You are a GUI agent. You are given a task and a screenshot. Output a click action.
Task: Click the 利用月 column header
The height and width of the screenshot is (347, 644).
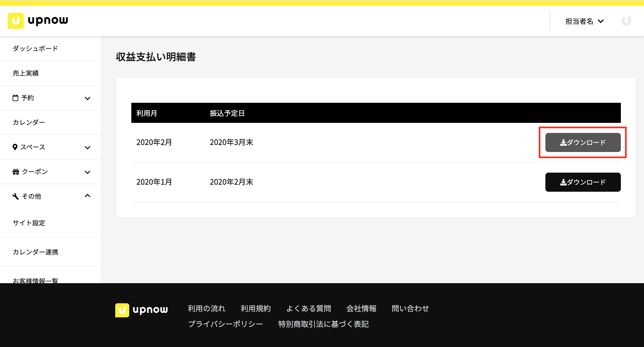point(147,113)
